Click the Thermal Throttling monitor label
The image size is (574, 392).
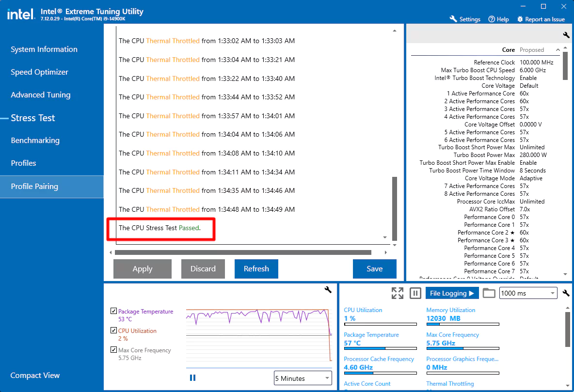[450, 384]
